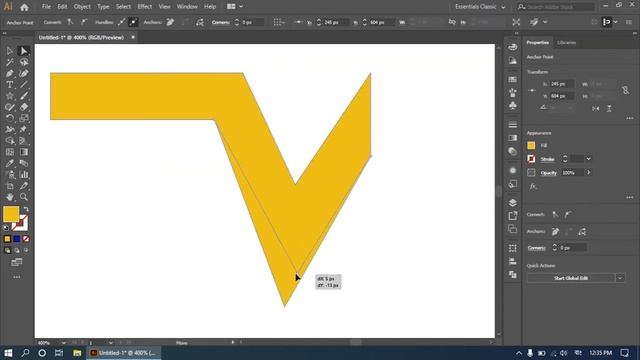This screenshot has height=360, width=640.
Task: Swap fill and stroke colors
Action: point(26,209)
